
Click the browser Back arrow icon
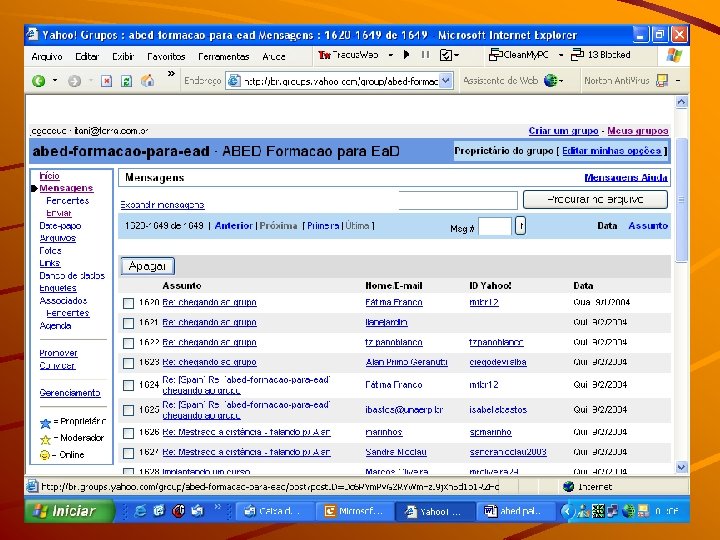pos(39,81)
